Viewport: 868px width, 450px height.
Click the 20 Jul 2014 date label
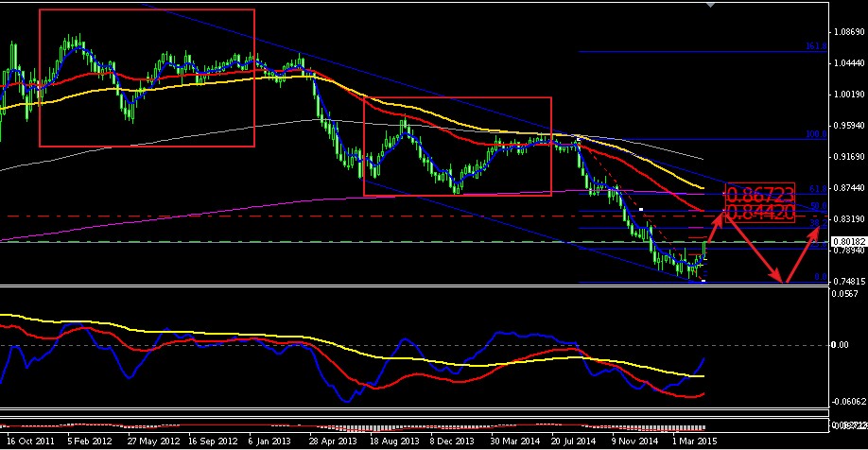[x=574, y=441]
